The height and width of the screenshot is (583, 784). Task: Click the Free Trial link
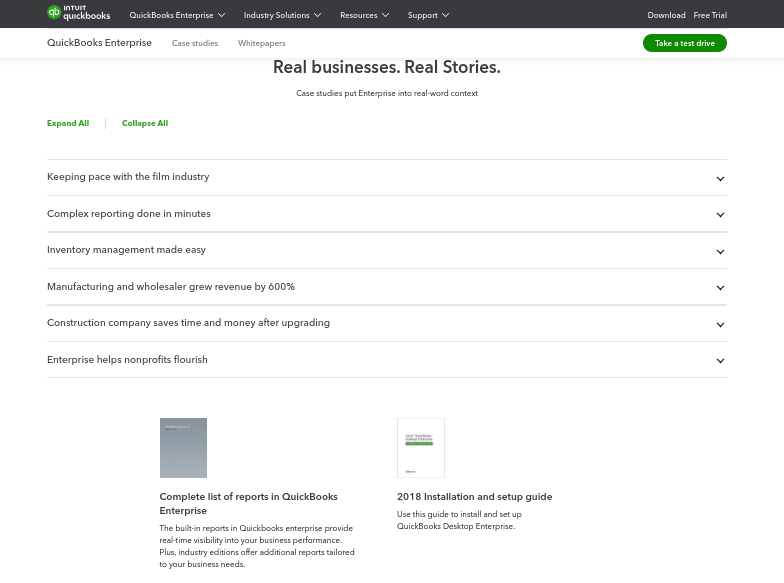(x=710, y=16)
